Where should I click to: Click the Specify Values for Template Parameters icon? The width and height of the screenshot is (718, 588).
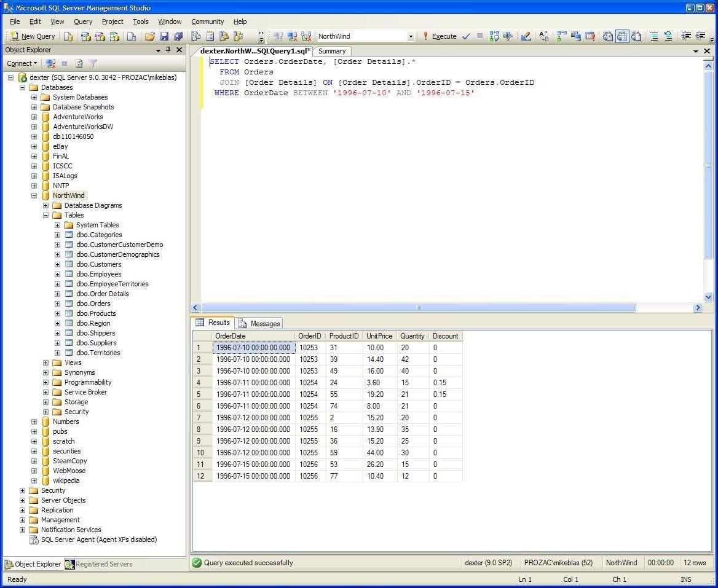point(543,36)
